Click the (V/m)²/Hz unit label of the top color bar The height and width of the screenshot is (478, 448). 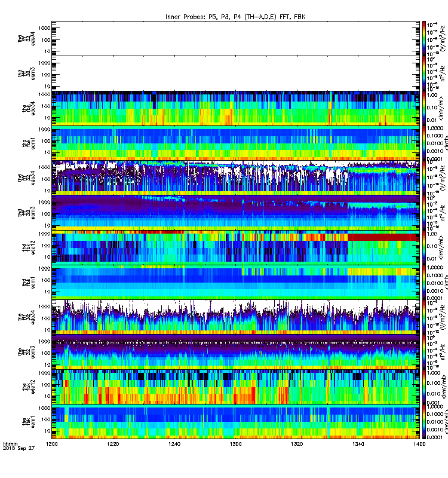[443, 37]
